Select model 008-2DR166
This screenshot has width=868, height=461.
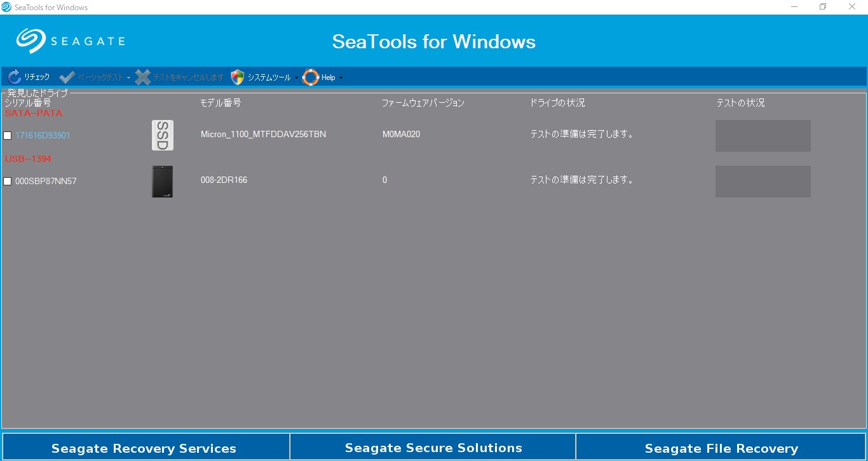(224, 180)
